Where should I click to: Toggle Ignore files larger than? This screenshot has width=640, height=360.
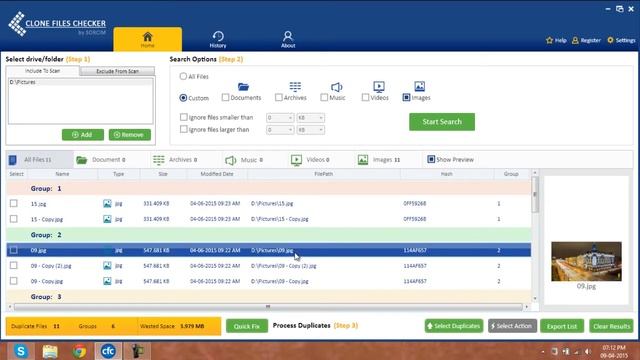pyautogui.click(x=184, y=129)
